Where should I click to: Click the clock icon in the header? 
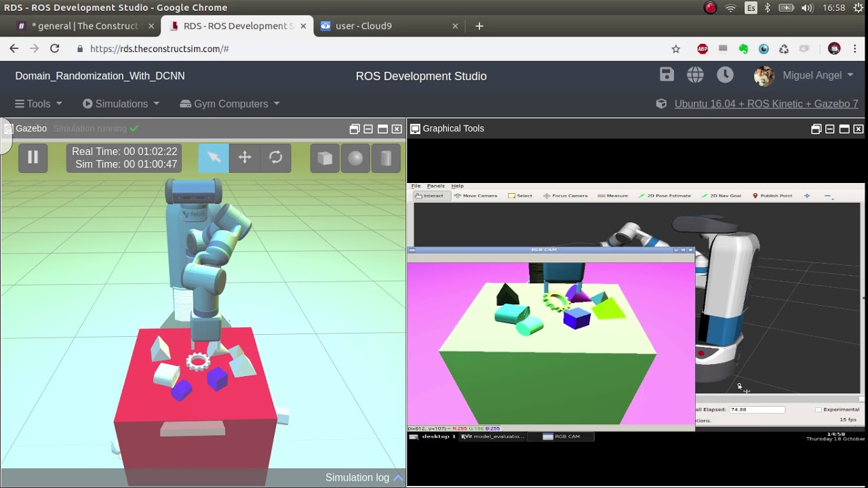[x=725, y=75]
